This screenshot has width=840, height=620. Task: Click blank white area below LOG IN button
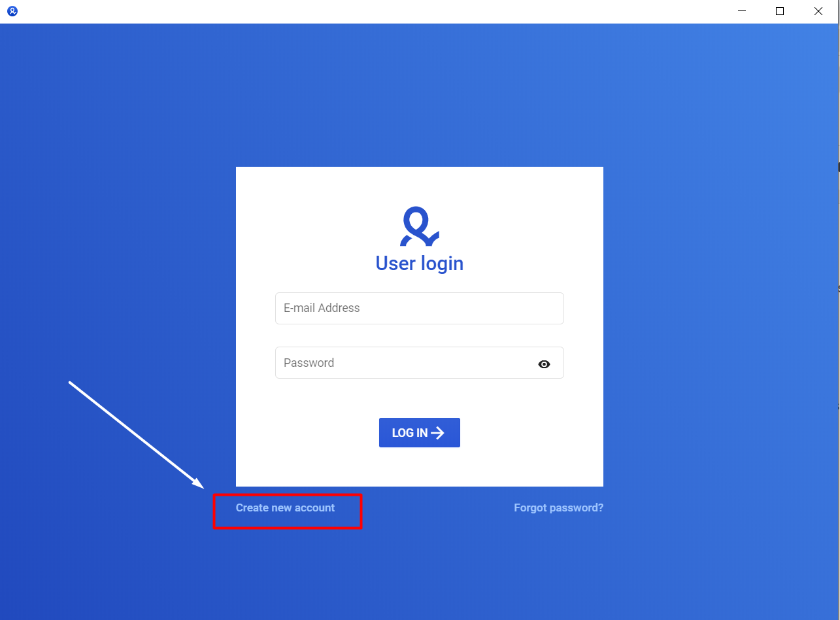point(420,467)
